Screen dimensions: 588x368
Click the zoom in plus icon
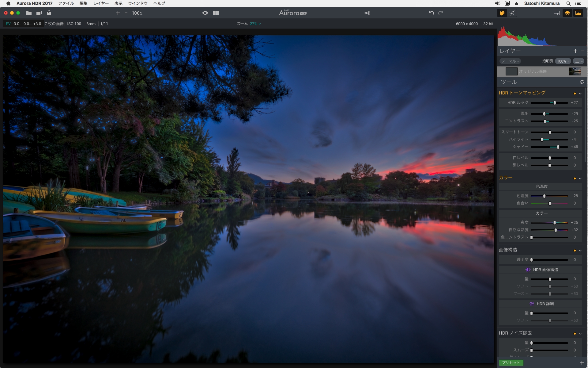pyautogui.click(x=118, y=13)
